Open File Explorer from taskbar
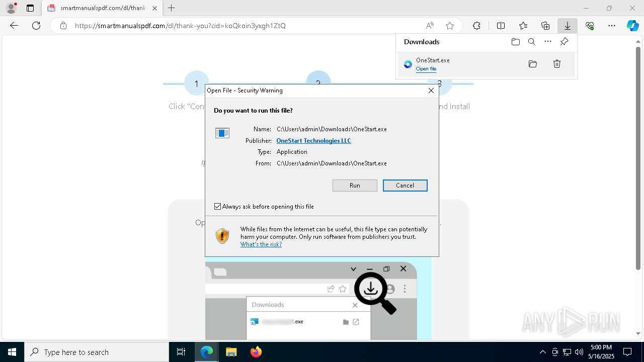The image size is (644, 362). [231, 352]
